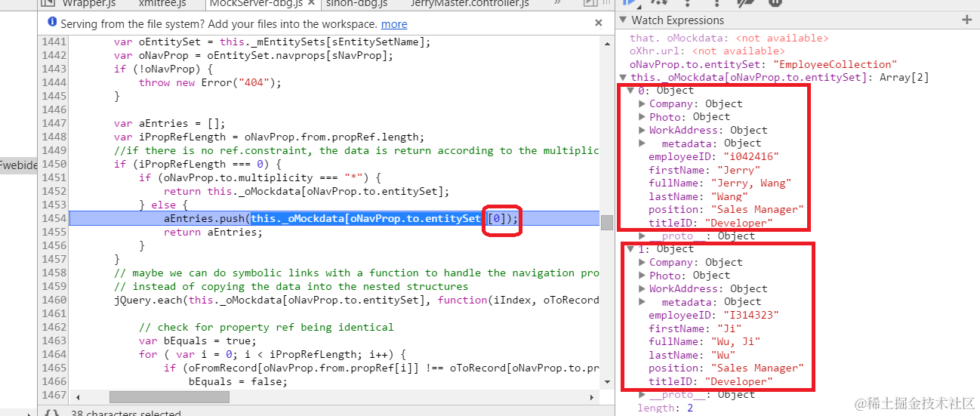Click 'var aEntries = [];' code line

pos(170,123)
